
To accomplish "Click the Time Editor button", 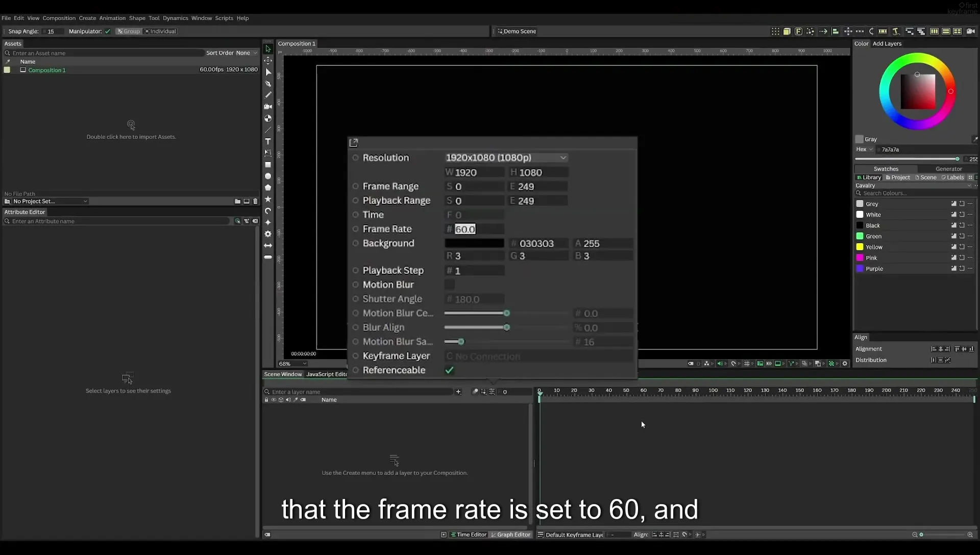I will click(468, 535).
